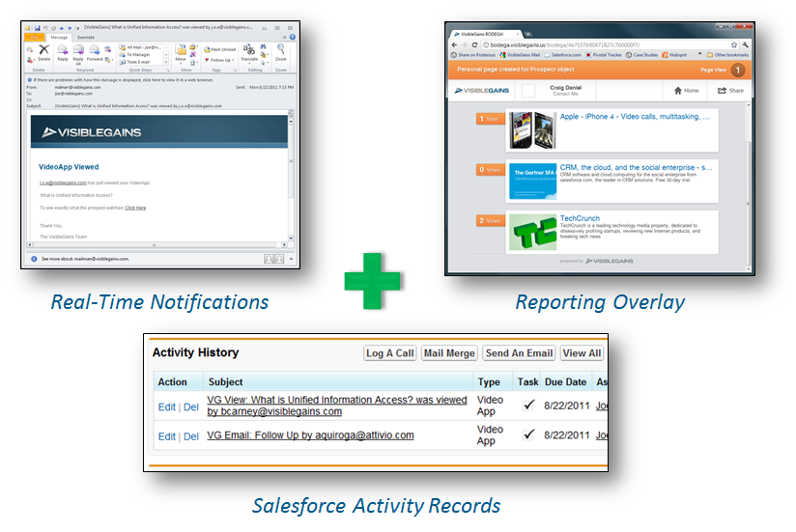Click info icon beside 'See more about' text
The width and height of the screenshot is (796, 532).
34,259
